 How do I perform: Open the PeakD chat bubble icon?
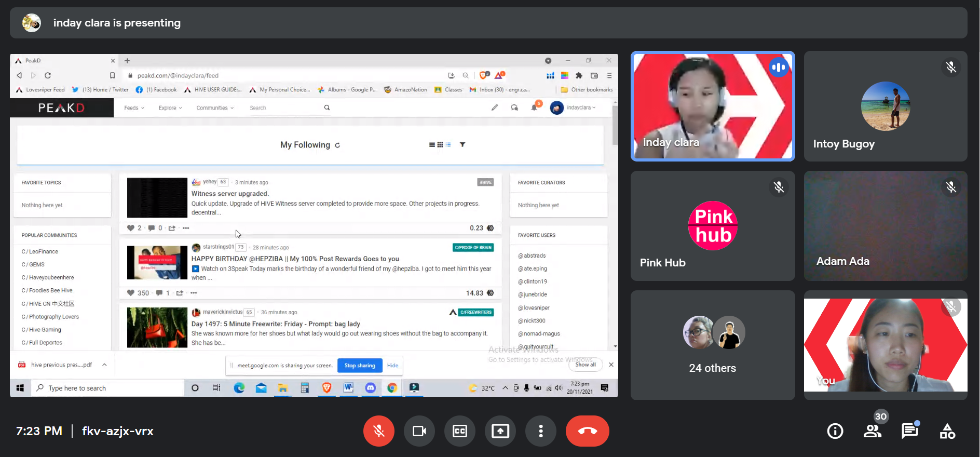click(x=514, y=107)
